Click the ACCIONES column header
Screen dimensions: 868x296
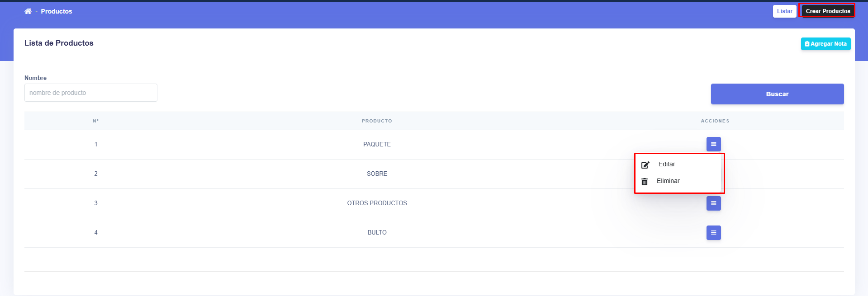click(715, 121)
